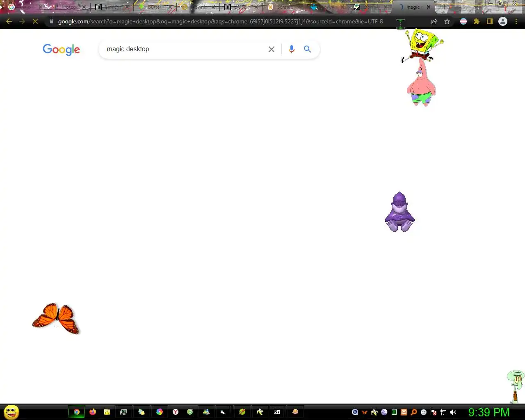This screenshot has width=525, height=420.
Task: Stop page loading with the X button
Action: click(35, 21)
